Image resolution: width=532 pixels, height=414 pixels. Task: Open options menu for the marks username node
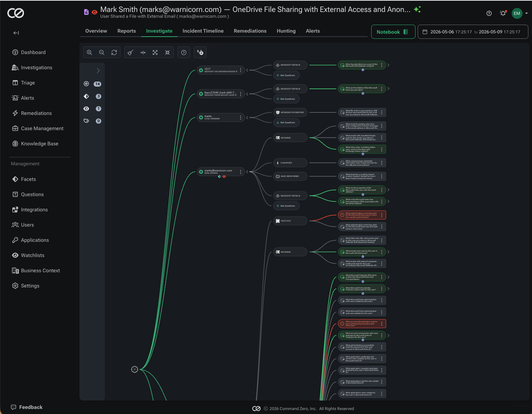tap(241, 117)
